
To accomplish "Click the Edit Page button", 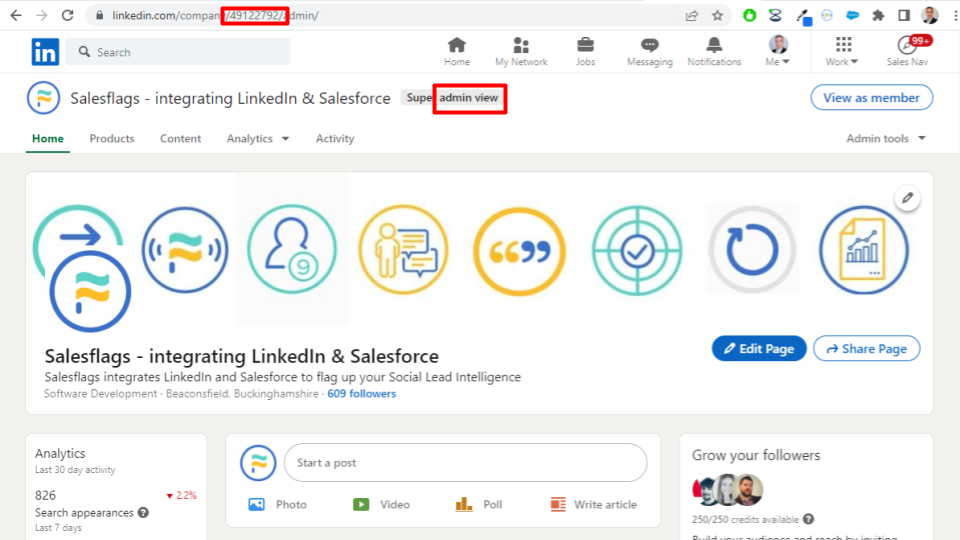I will click(x=759, y=348).
